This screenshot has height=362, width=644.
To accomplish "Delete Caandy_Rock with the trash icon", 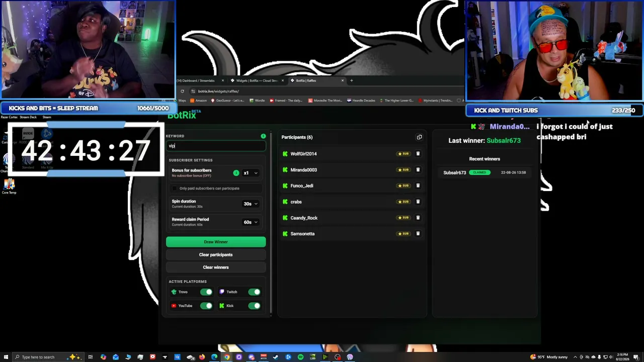I will pyautogui.click(x=418, y=218).
